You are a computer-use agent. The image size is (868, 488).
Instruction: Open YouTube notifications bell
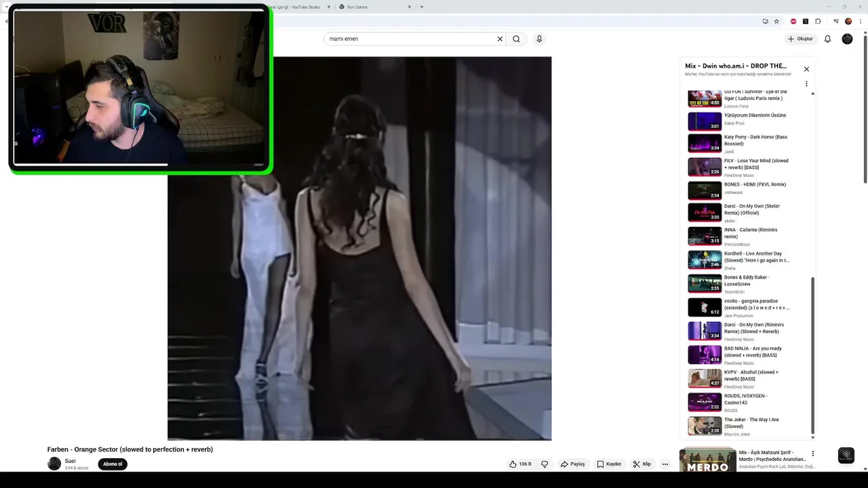point(827,39)
